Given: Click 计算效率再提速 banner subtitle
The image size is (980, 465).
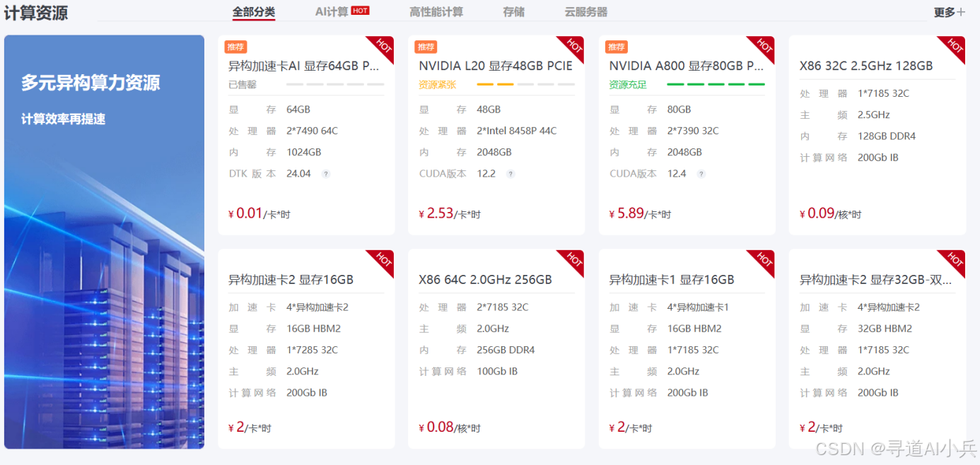Looking at the screenshot, I should pyautogui.click(x=63, y=119).
